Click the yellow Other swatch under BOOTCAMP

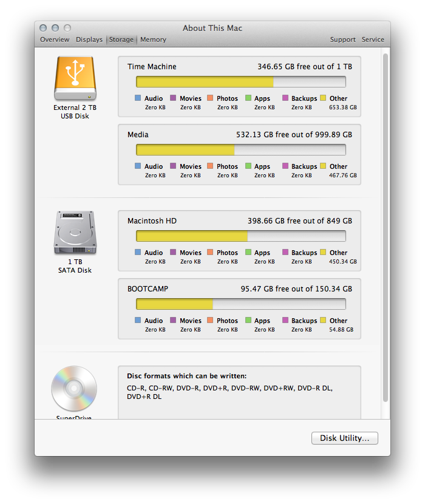point(323,320)
